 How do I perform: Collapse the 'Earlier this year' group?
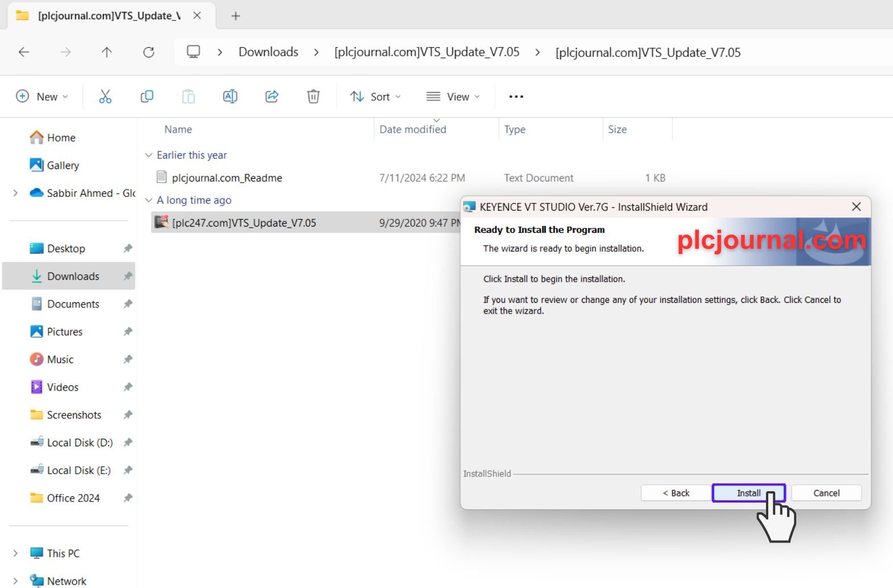click(x=149, y=155)
